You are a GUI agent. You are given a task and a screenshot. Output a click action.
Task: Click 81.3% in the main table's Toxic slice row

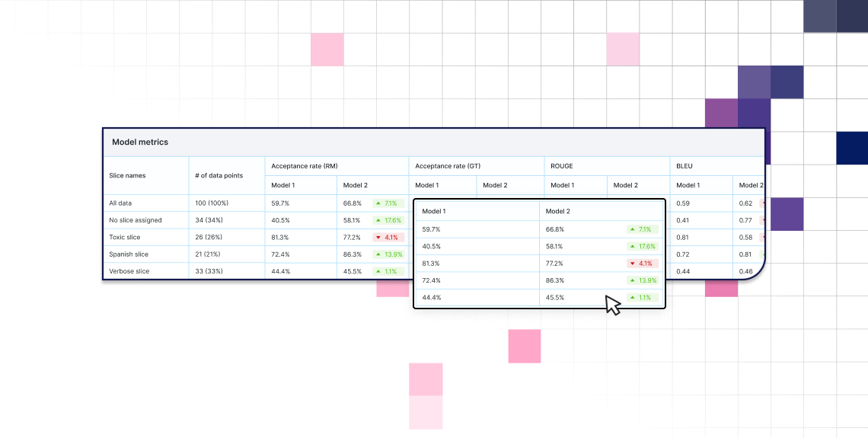tap(279, 238)
